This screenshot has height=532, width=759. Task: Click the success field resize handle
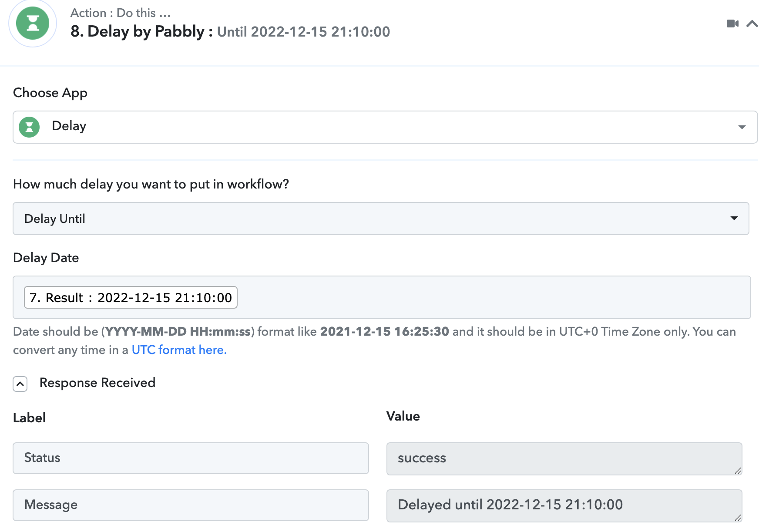[738, 471]
